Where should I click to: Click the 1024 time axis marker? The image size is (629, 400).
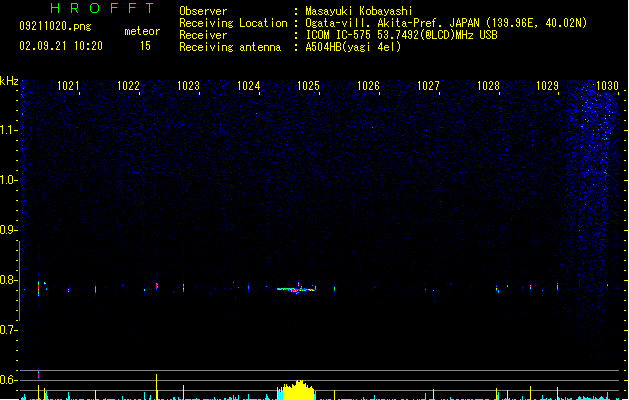pyautogui.click(x=248, y=86)
